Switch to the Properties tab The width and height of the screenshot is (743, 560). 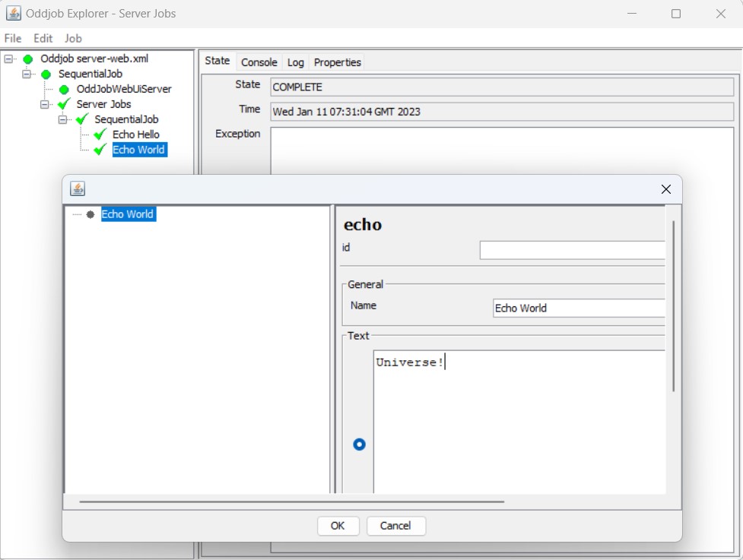[x=338, y=62]
